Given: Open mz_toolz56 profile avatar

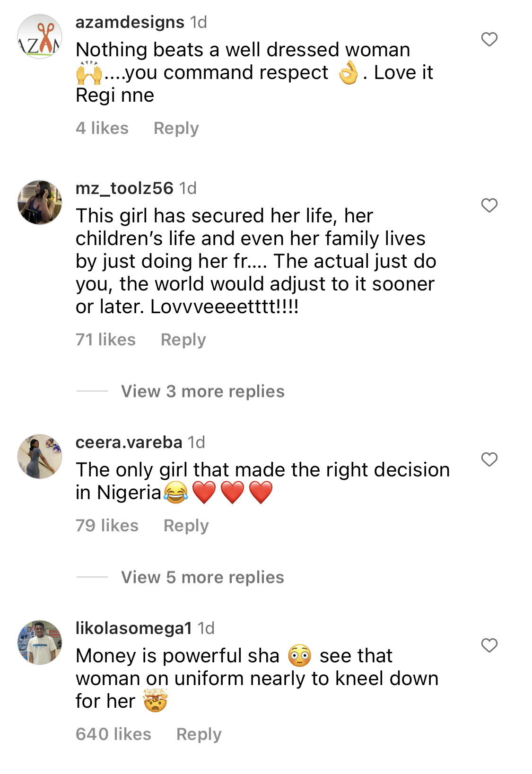Looking at the screenshot, I should tap(40, 202).
